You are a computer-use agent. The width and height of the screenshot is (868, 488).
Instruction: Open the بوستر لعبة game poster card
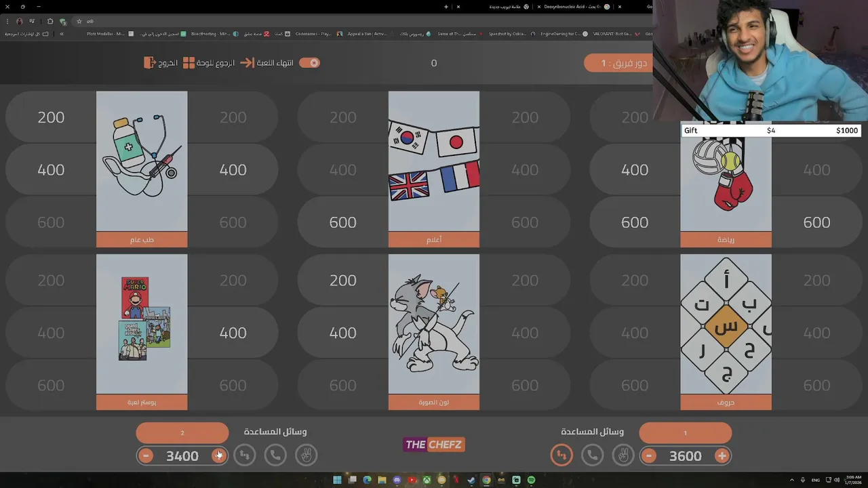click(142, 331)
